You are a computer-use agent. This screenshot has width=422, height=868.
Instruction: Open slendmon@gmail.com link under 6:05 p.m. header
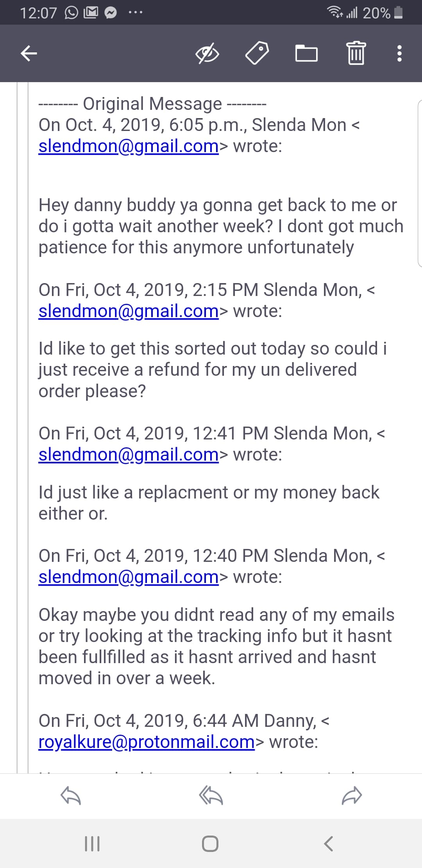(x=129, y=146)
